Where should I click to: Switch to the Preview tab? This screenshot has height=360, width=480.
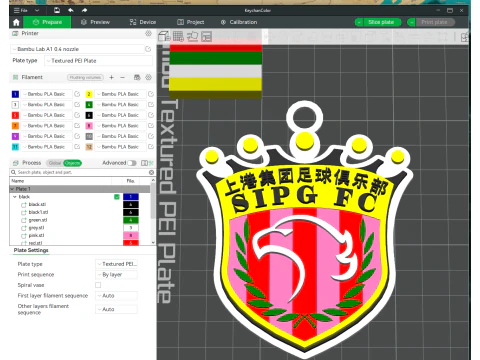(95, 22)
